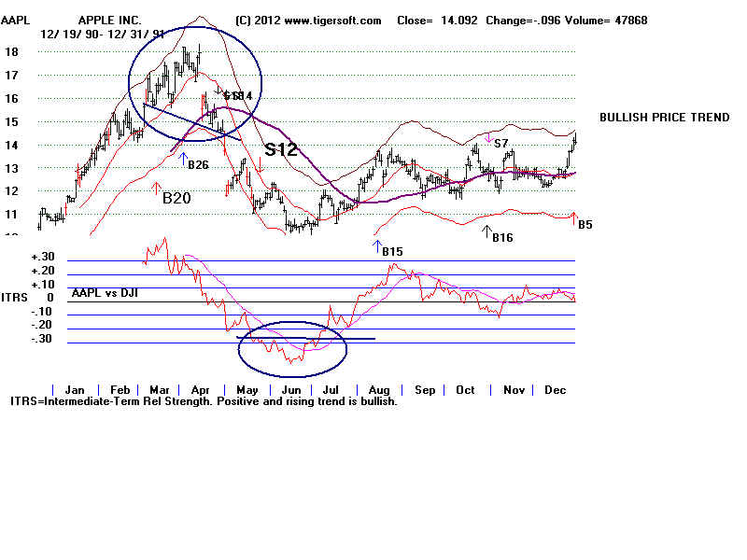Select the B5 buy signal near right edge

[x=585, y=224]
